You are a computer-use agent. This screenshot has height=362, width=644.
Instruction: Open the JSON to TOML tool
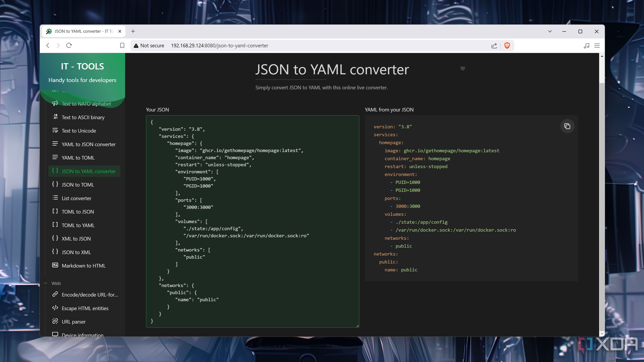point(78,185)
